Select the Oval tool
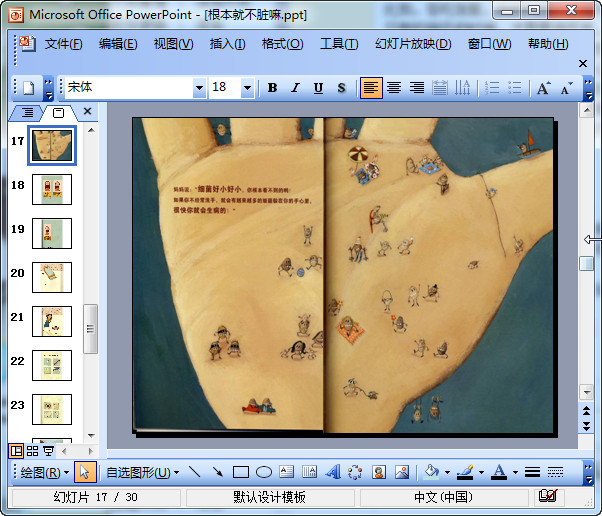Viewport: 602px width, 516px height. click(x=264, y=472)
